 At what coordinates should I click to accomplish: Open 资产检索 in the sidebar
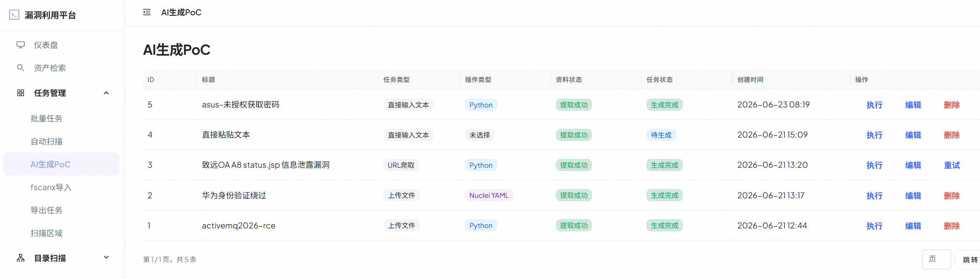pyautogui.click(x=50, y=68)
